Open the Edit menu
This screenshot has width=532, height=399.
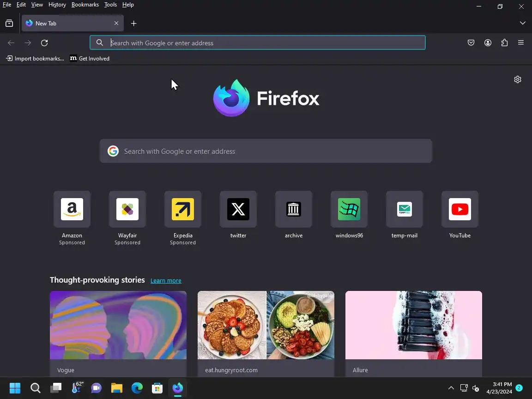click(21, 5)
